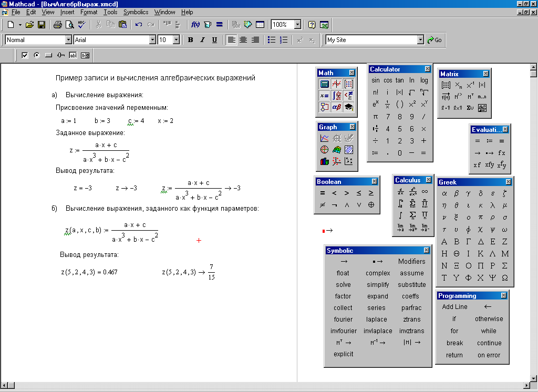Toggle Bold formatting
Image resolution: width=538 pixels, height=392 pixels.
point(190,40)
